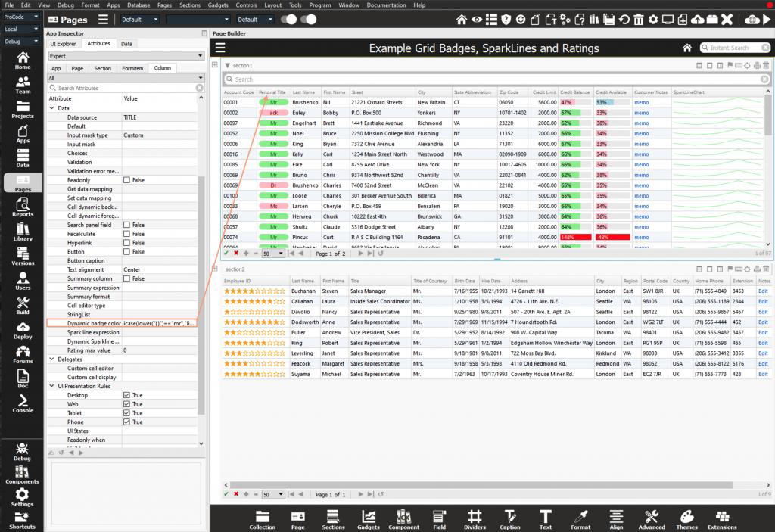Toggle the Readonly checkbox
Viewport: 775px width, 532px height.
coord(127,180)
